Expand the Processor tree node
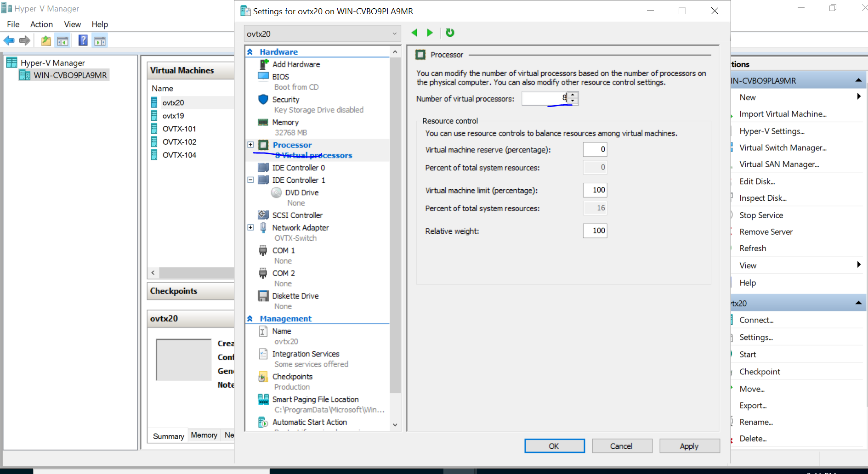 [x=250, y=145]
